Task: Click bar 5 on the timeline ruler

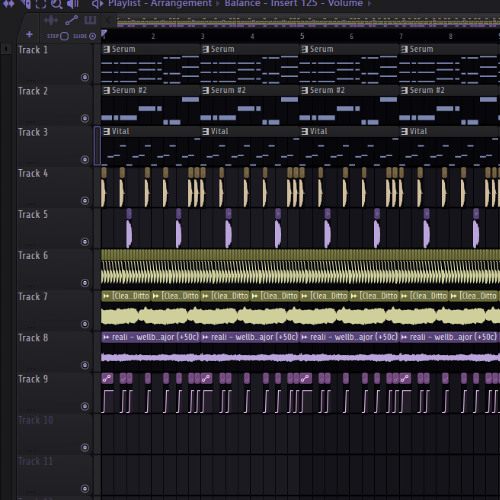Action: coord(302,36)
